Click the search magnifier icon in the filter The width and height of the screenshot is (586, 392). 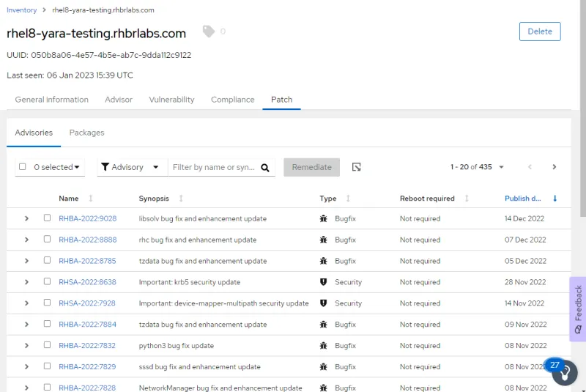click(265, 167)
